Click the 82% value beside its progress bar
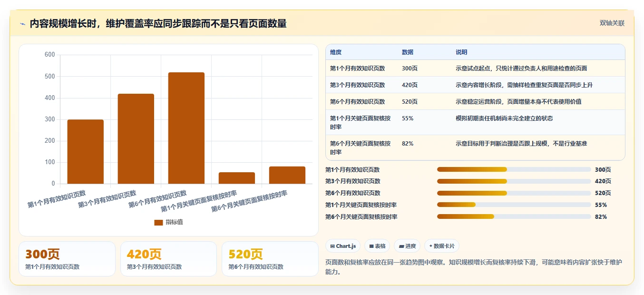 601,217
